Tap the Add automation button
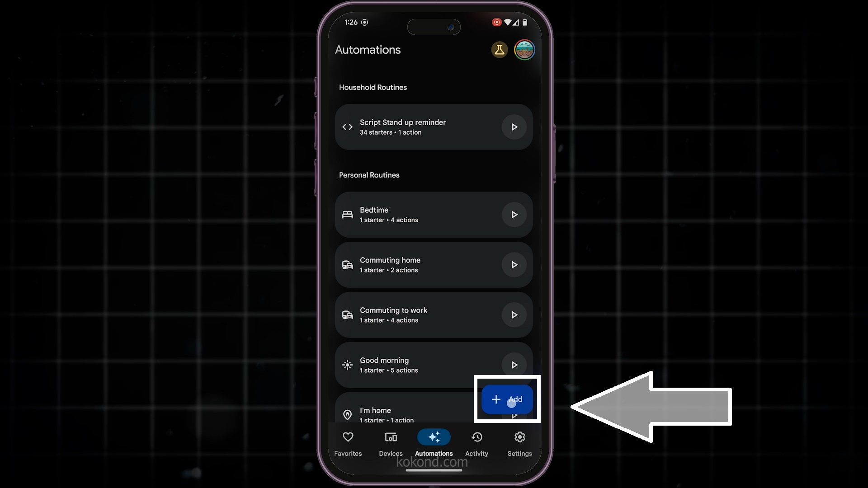The height and width of the screenshot is (488, 868). (506, 399)
